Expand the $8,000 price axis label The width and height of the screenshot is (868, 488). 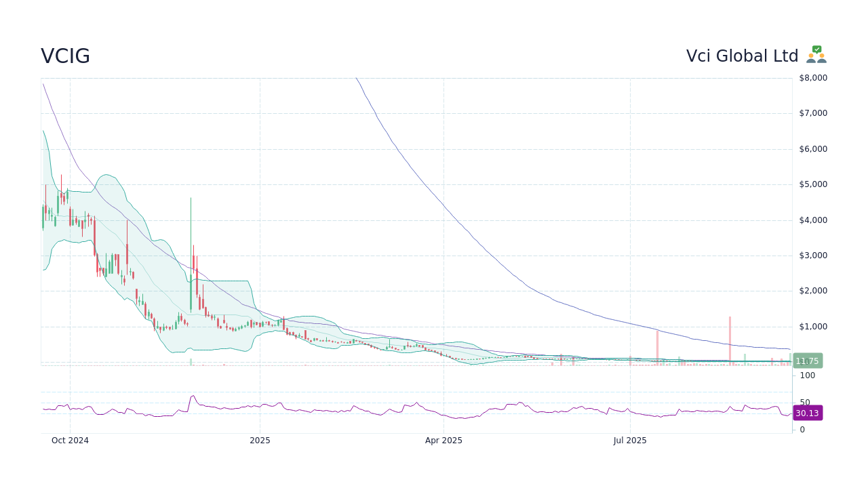coord(812,77)
